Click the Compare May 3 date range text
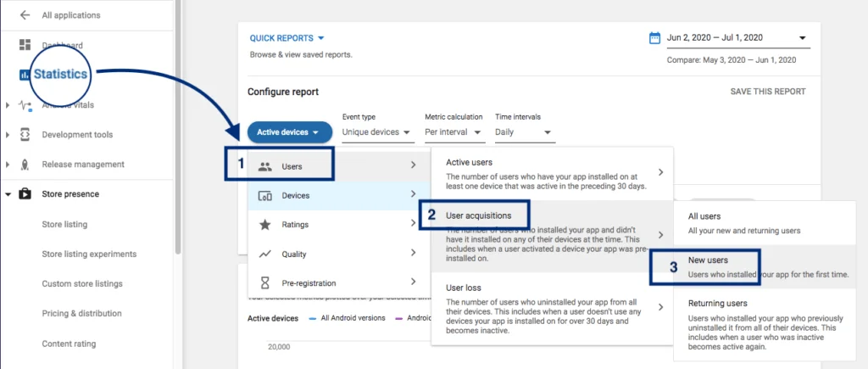This screenshot has width=868, height=369. point(732,60)
